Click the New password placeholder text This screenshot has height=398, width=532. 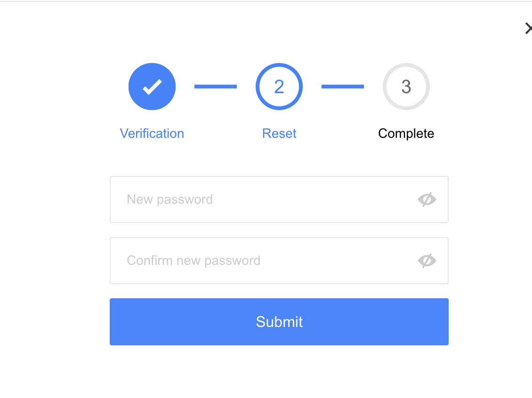[169, 199]
